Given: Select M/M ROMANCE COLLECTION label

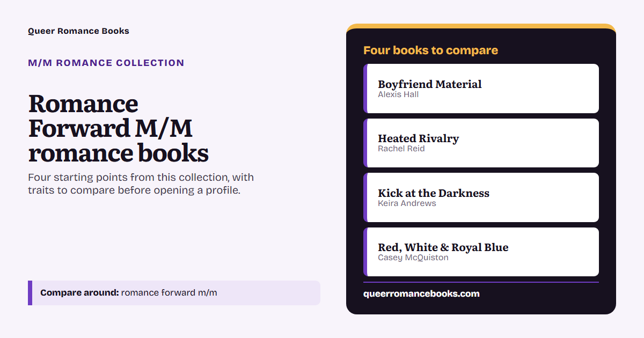Looking at the screenshot, I should pyautogui.click(x=106, y=63).
